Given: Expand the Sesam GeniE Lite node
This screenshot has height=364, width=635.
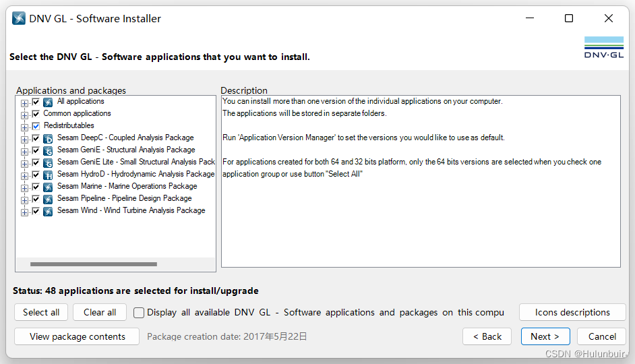Looking at the screenshot, I should (25, 164).
